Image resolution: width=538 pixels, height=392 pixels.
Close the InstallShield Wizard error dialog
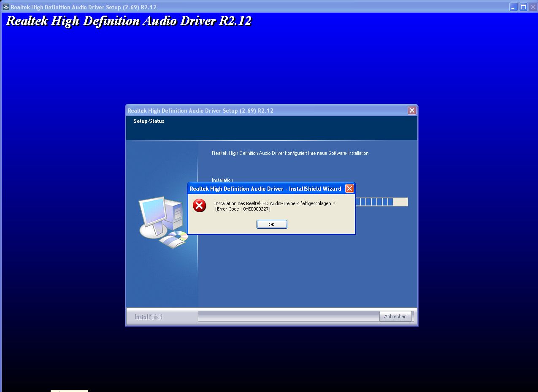pyautogui.click(x=349, y=189)
